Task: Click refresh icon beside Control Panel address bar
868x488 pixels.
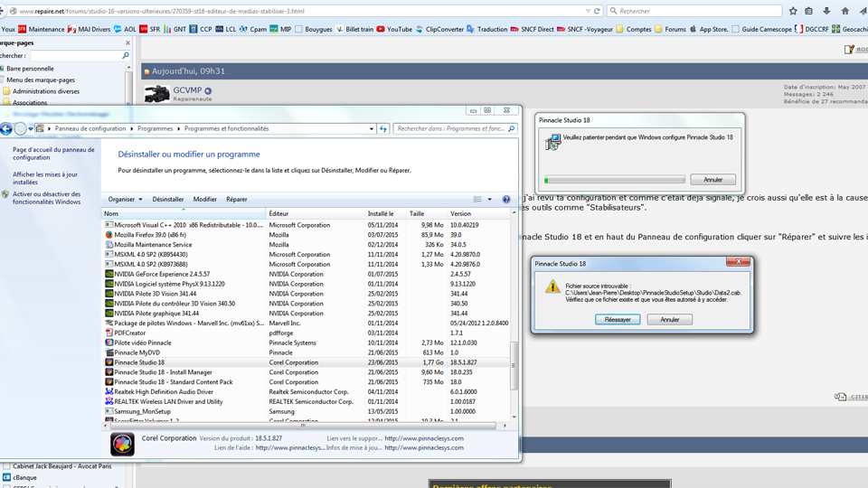Action: tap(383, 129)
